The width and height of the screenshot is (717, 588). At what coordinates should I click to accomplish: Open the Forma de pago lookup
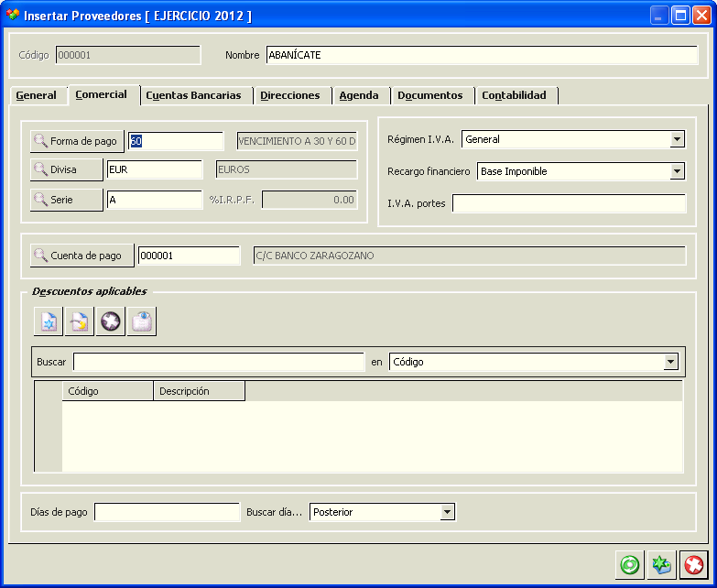pyautogui.click(x=77, y=141)
